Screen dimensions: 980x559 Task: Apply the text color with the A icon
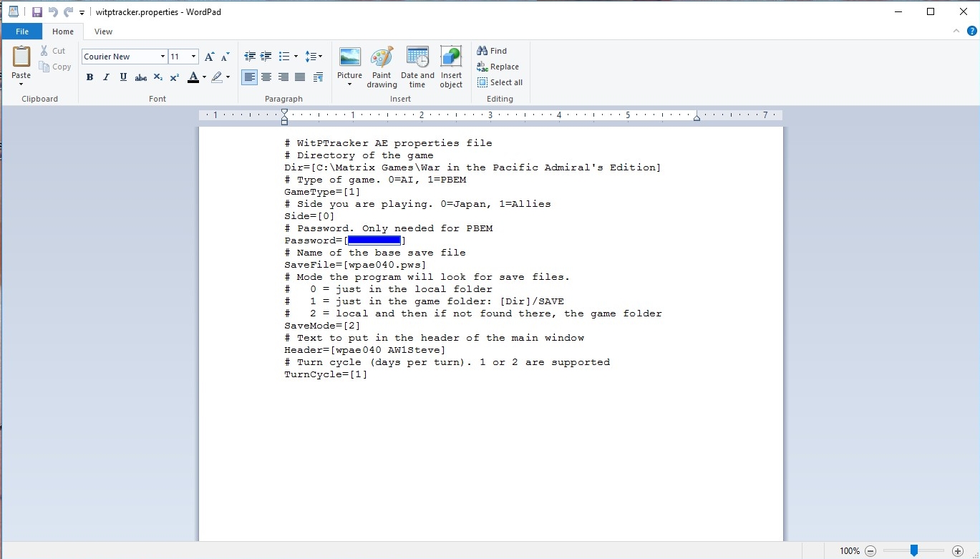193,77
